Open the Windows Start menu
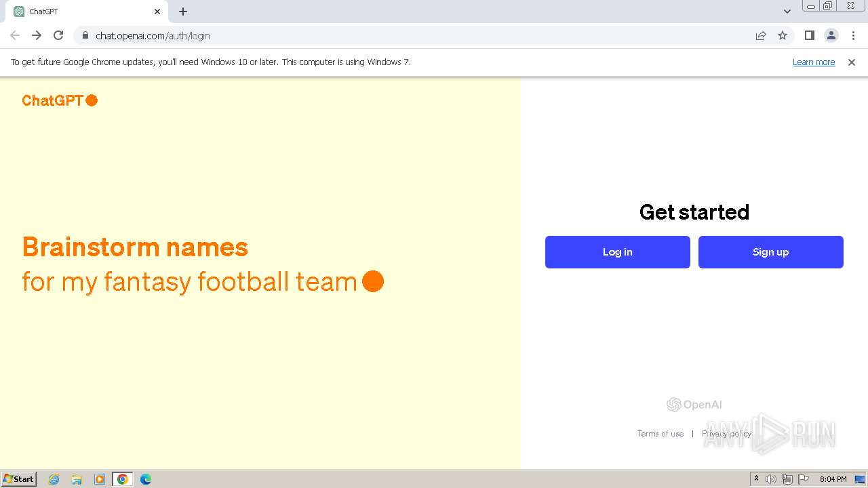The image size is (868, 488). [18, 479]
